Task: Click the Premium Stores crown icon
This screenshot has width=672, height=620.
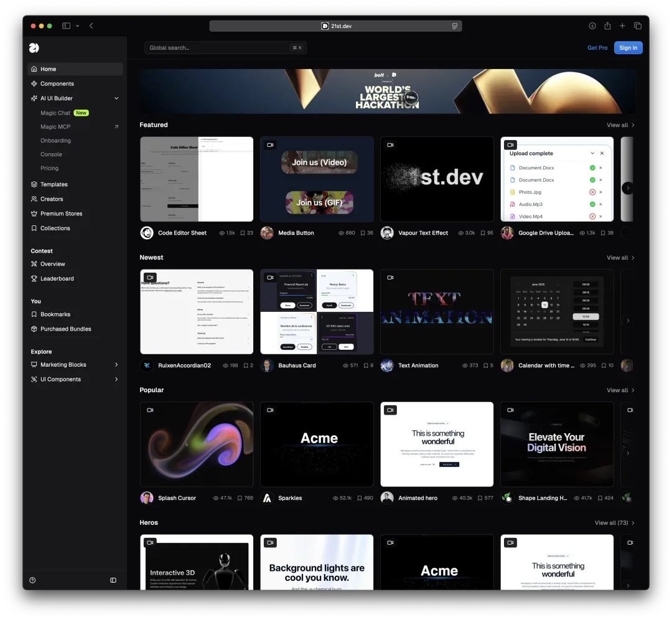Action: (x=34, y=214)
